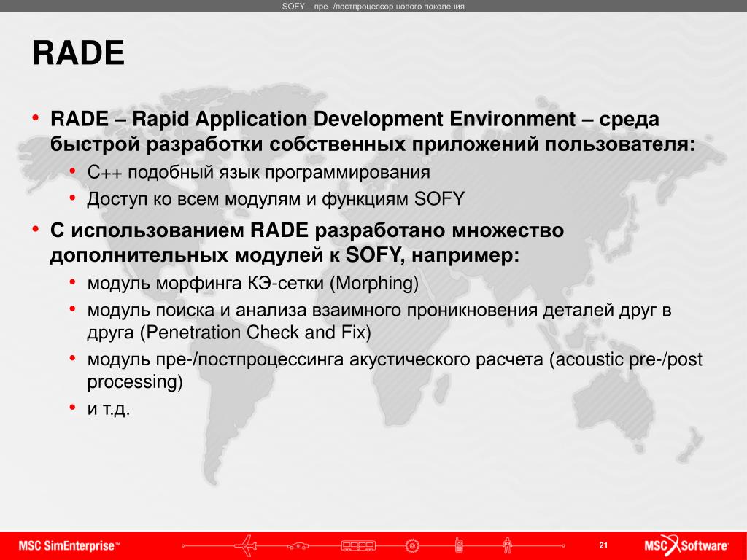Click the airplane icon in footer
This screenshot has width=747, height=560.
coord(246,545)
